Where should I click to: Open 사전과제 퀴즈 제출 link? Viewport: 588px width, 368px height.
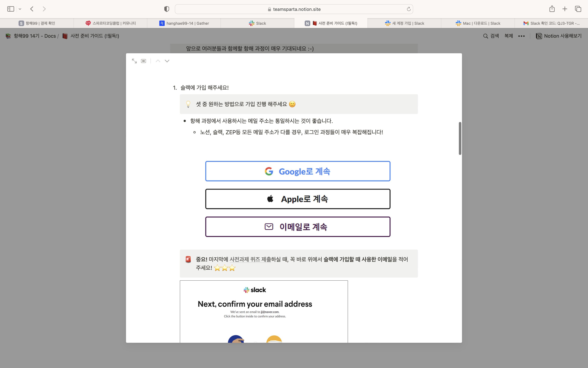[x=250, y=260]
